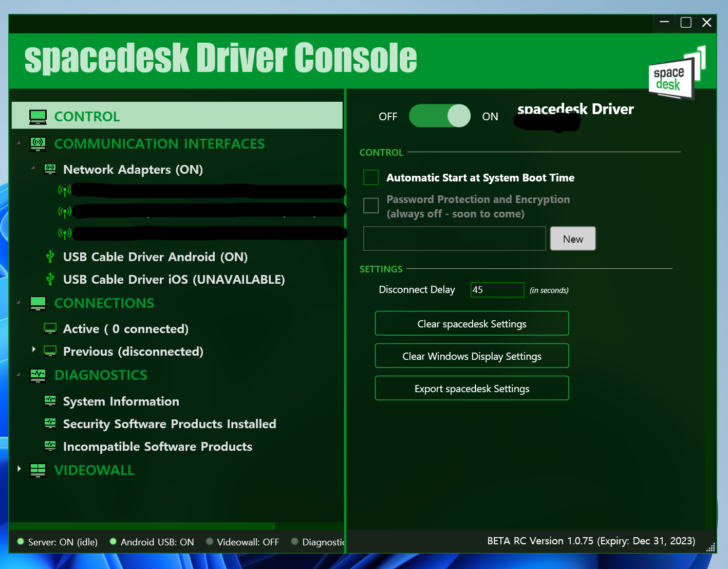Collapse the DIAGNOSTICS section
This screenshot has height=569, width=728.
(18, 374)
